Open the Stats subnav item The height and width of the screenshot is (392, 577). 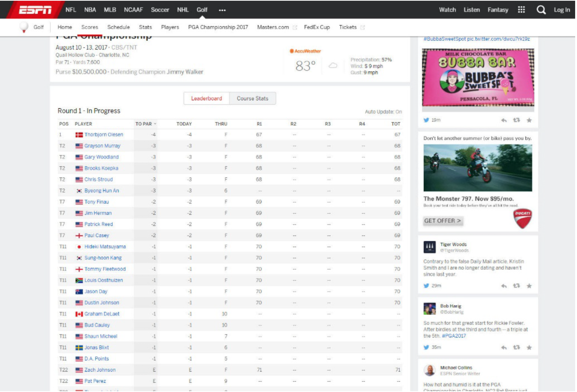coord(146,27)
